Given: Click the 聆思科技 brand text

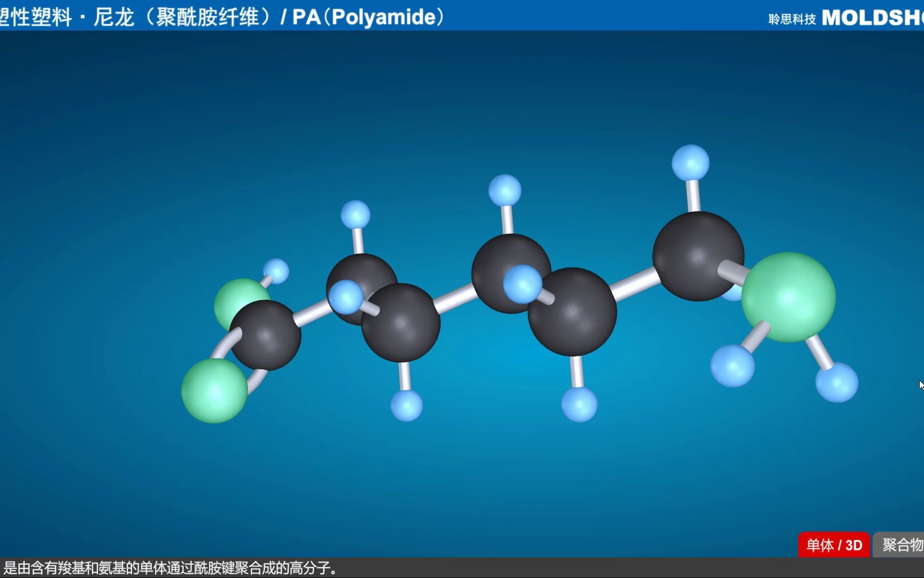Looking at the screenshot, I should coord(792,19).
